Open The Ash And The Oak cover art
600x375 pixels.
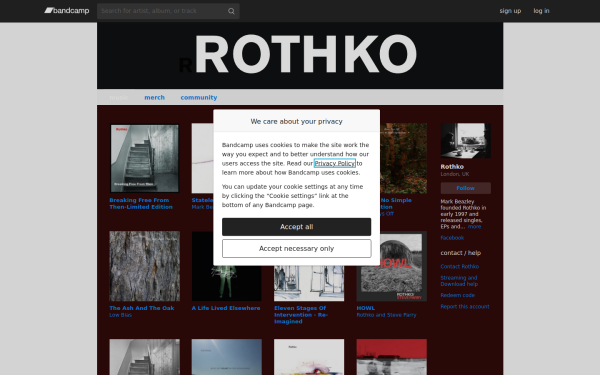tap(144, 266)
